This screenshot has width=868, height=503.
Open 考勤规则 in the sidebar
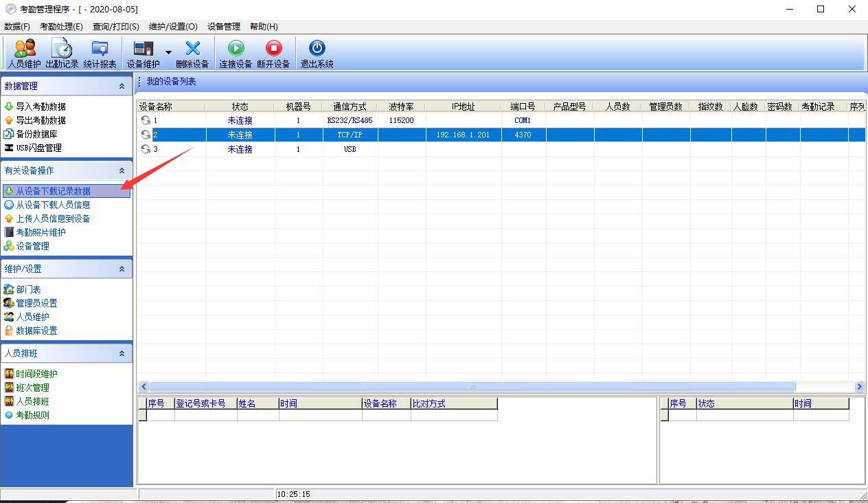point(32,415)
